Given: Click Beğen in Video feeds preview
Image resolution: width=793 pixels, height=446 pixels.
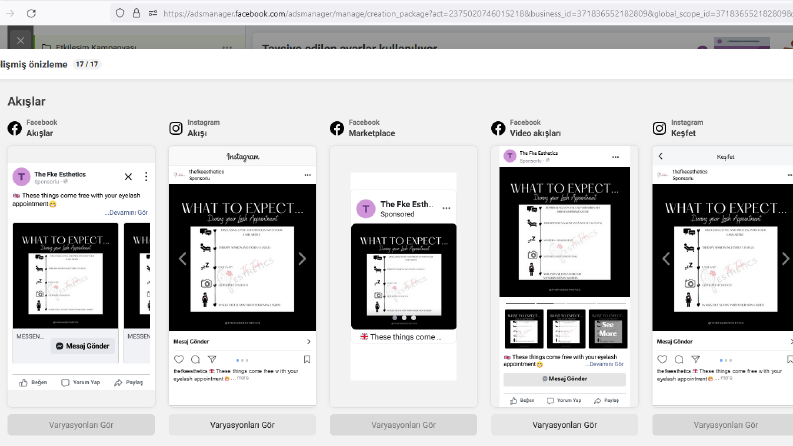Looking at the screenshot, I should (x=522, y=400).
